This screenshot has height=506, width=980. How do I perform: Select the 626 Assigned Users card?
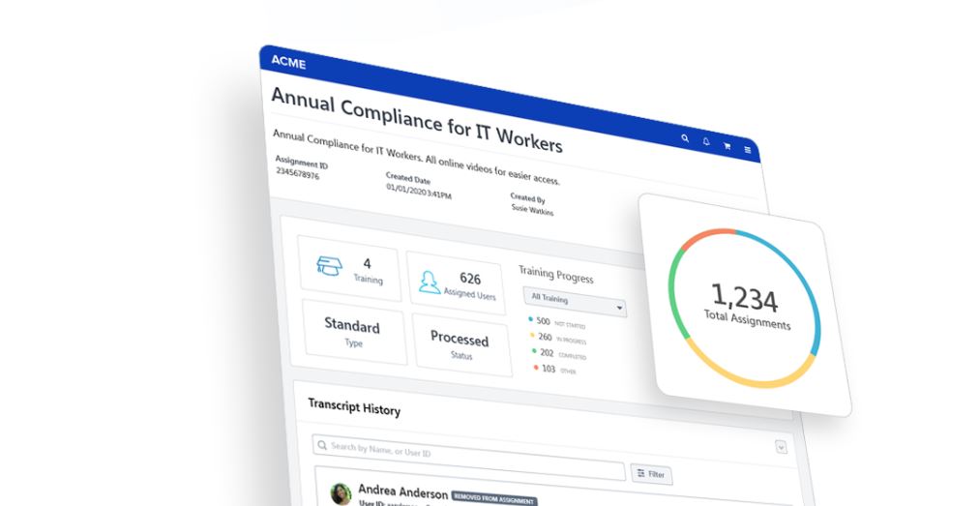456,283
